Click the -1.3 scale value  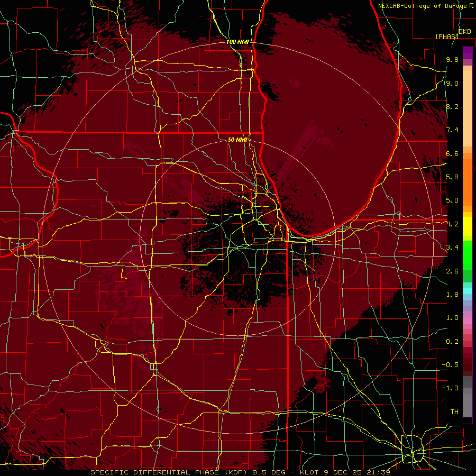450,388
